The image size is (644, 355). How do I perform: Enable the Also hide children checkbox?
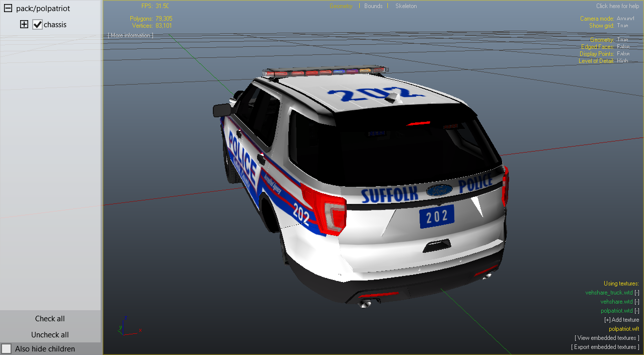tap(7, 348)
